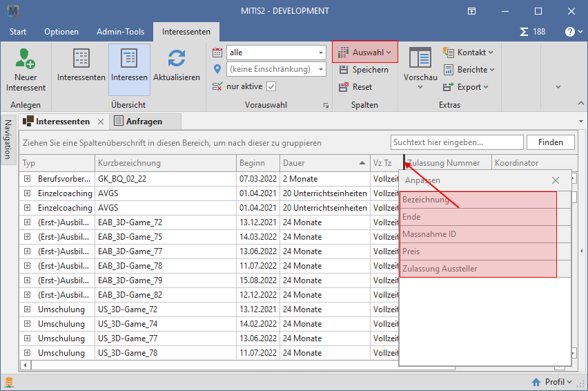This screenshot has width=588, height=391.
Task: Open the help question mark icon
Action: [570, 32]
